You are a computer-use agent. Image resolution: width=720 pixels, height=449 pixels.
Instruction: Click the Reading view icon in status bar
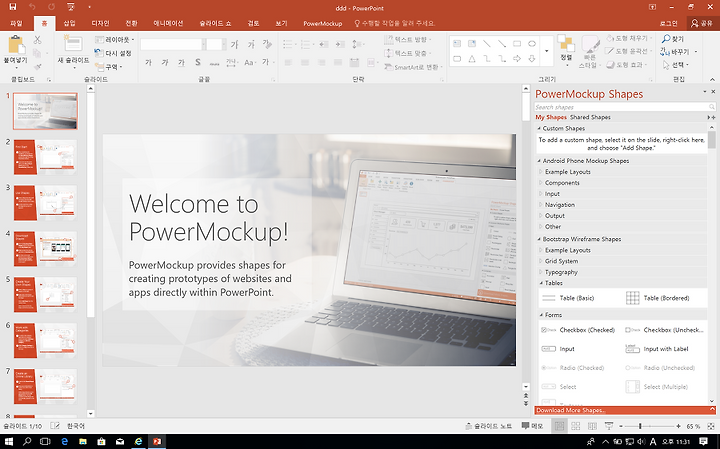tap(592, 427)
